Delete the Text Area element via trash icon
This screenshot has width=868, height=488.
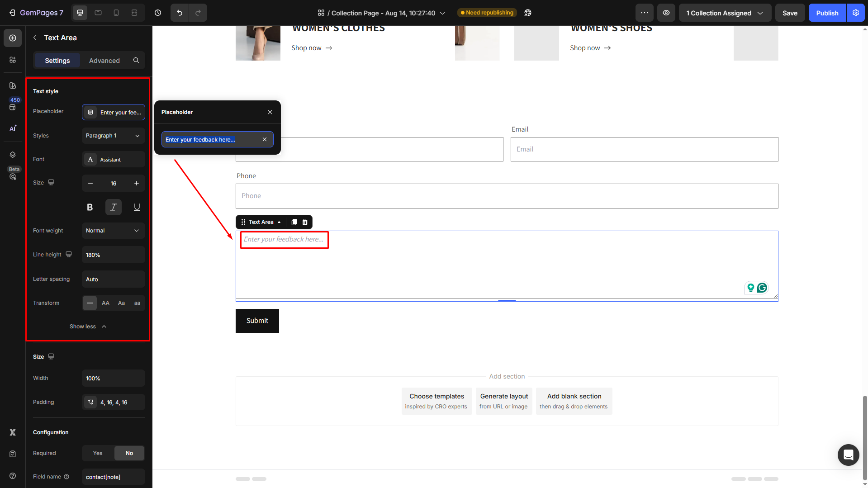[x=305, y=222]
